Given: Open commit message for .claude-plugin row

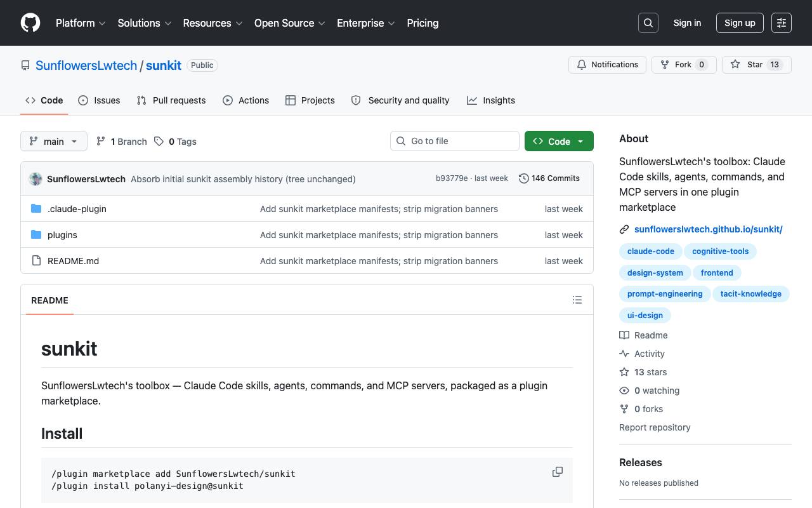Looking at the screenshot, I should [x=379, y=209].
